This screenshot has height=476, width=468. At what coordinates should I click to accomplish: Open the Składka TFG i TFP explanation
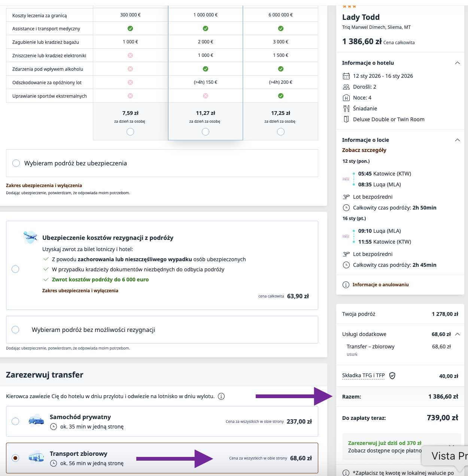pyautogui.click(x=363, y=375)
